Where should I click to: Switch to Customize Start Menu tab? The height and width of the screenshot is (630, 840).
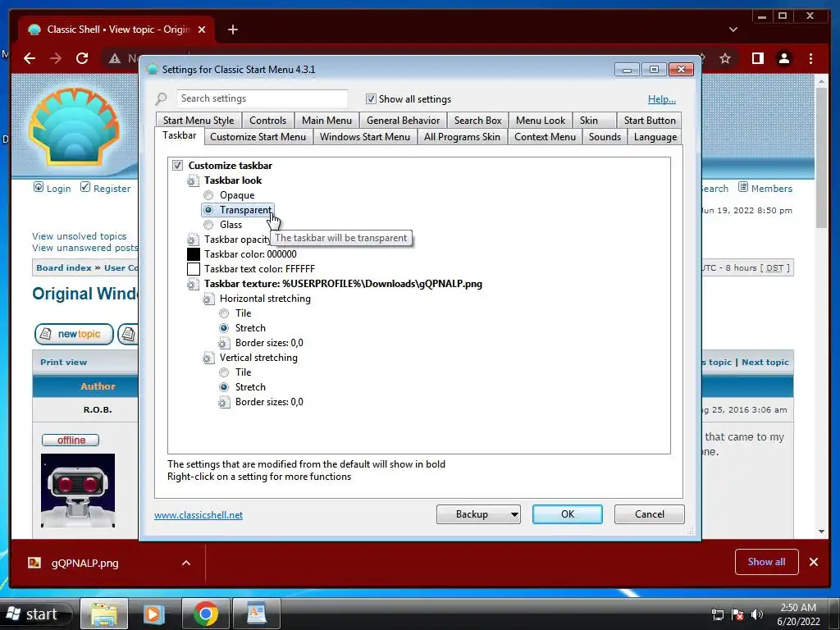point(258,137)
